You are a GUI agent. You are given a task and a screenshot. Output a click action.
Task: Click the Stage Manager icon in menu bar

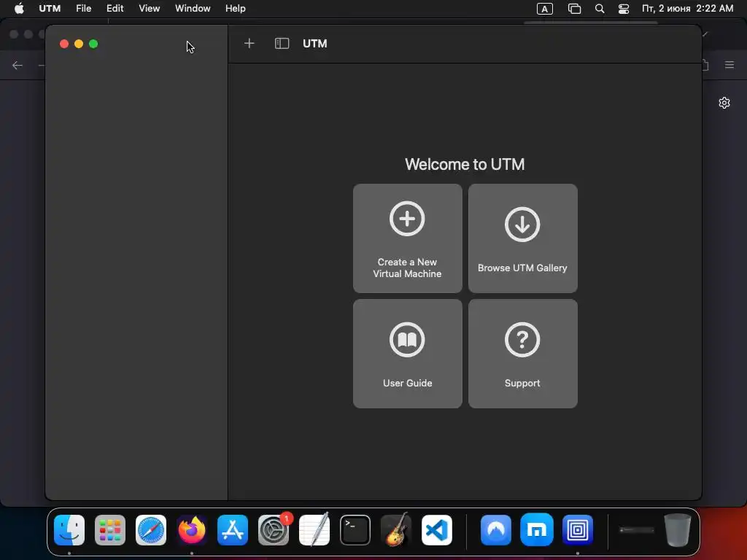tap(574, 9)
